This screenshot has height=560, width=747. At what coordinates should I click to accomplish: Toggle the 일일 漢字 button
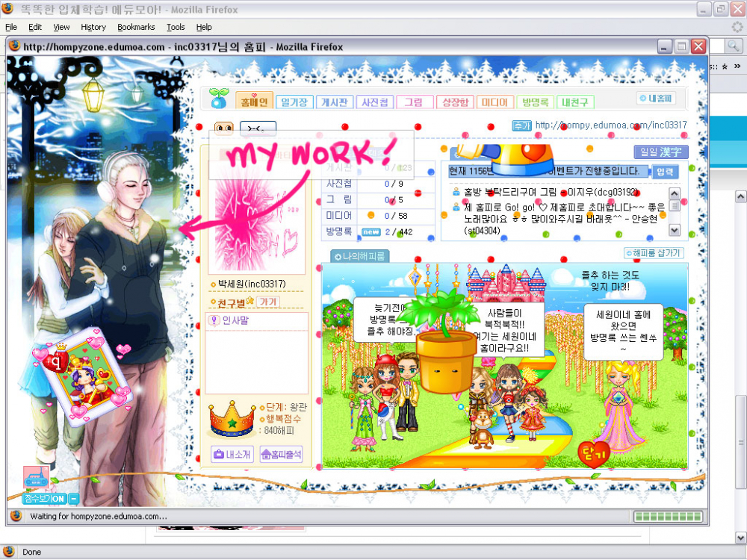pos(660,152)
